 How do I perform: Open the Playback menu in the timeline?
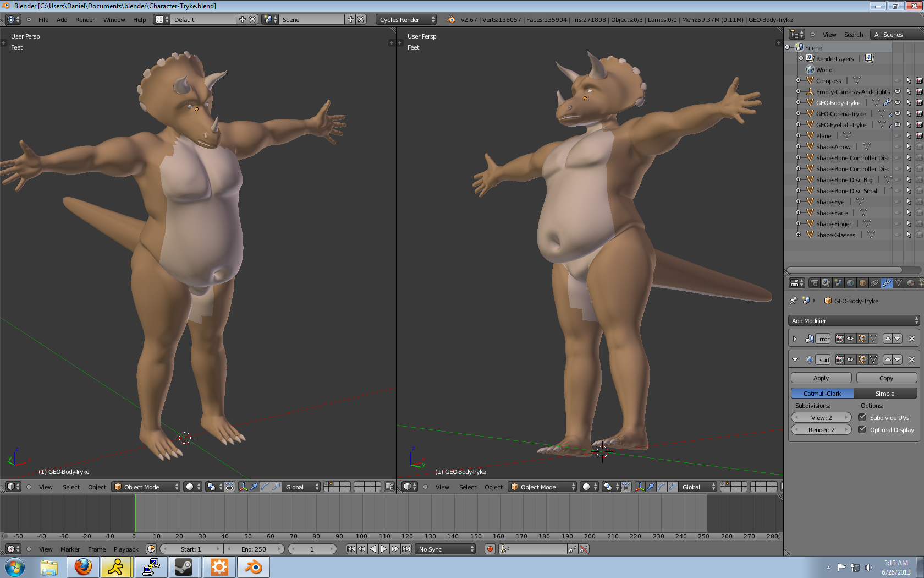click(x=126, y=549)
